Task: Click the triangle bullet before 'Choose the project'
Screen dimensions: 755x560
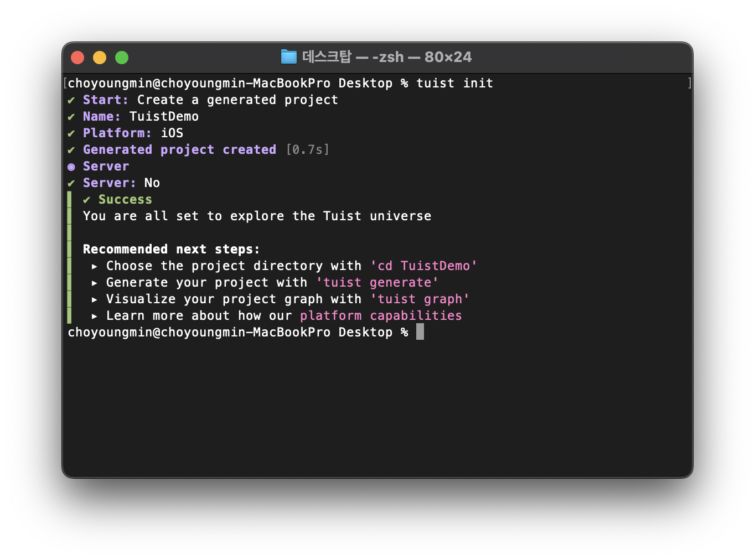Action: click(x=95, y=266)
